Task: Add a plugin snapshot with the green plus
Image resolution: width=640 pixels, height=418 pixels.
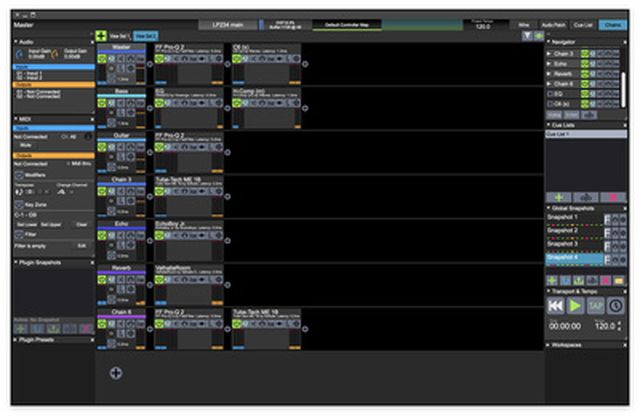Action: (x=21, y=329)
